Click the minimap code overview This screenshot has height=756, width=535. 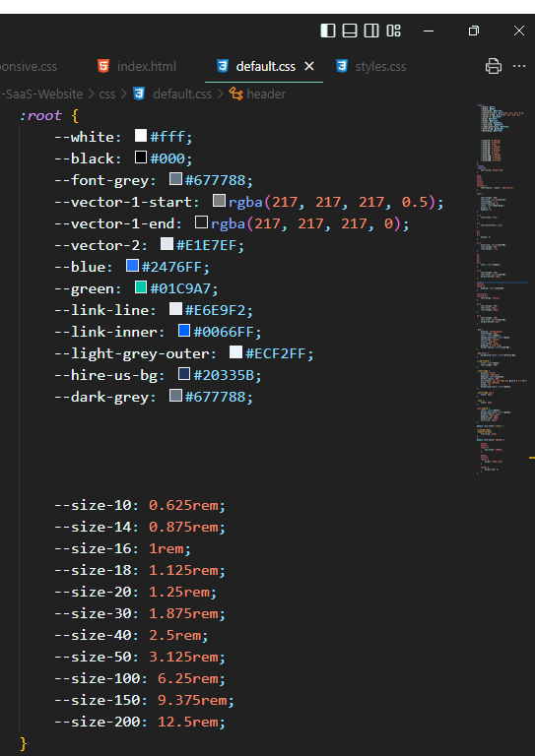click(x=502, y=289)
